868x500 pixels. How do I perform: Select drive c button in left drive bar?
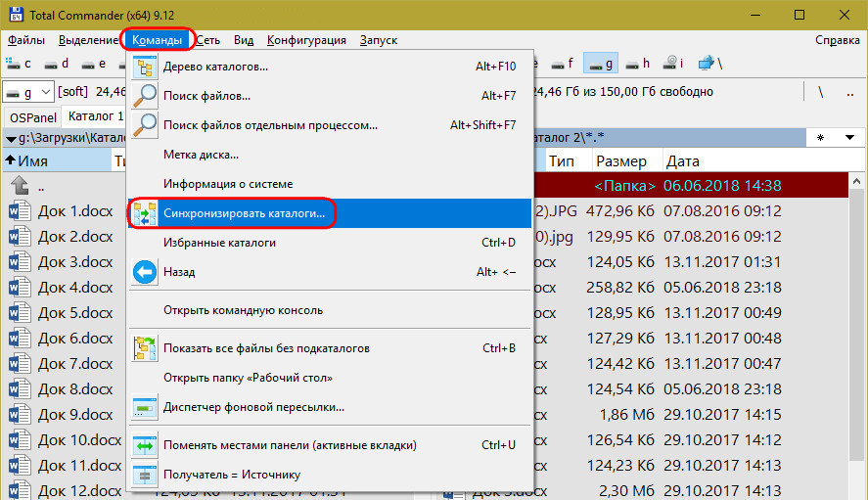(19, 64)
